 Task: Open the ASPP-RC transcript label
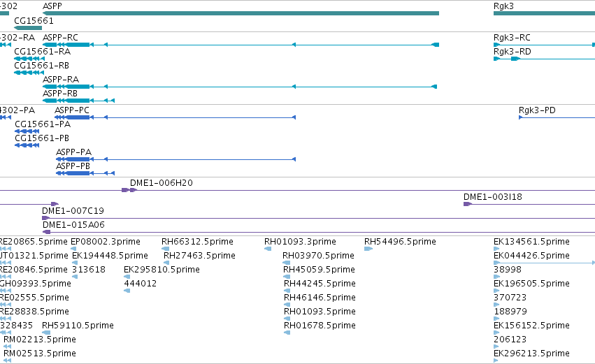(x=60, y=38)
